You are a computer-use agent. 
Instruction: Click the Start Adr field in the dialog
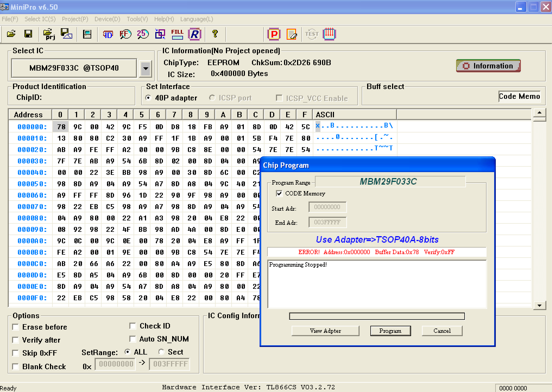coord(327,207)
